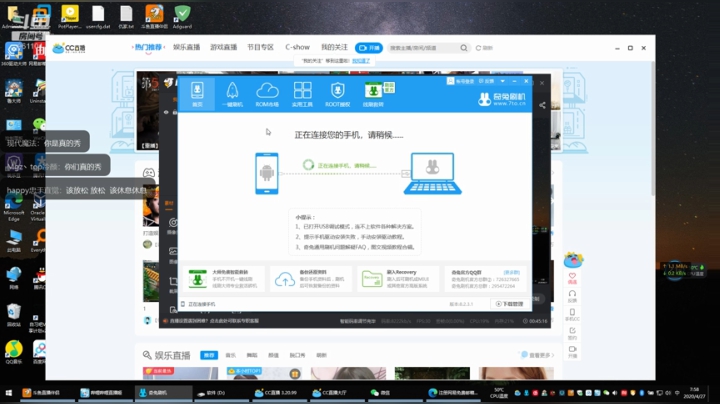Select the 脱口秀 filter under 娱乐直播
Viewport: 720px width, 404px height.
coord(298,355)
